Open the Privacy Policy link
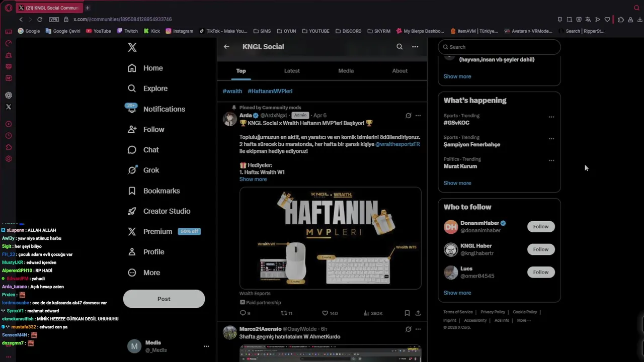The height and width of the screenshot is (362, 644). 493,312
